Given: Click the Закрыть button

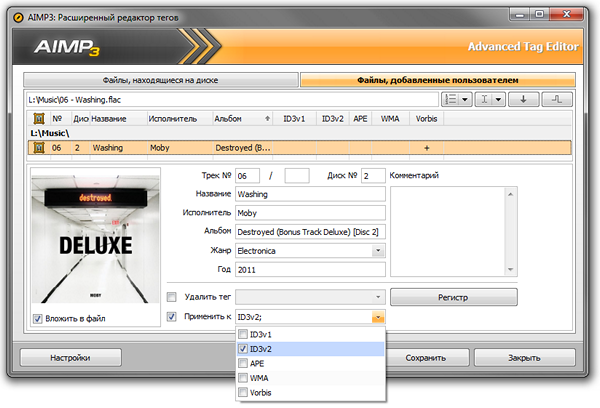Looking at the screenshot, I should click(525, 357).
